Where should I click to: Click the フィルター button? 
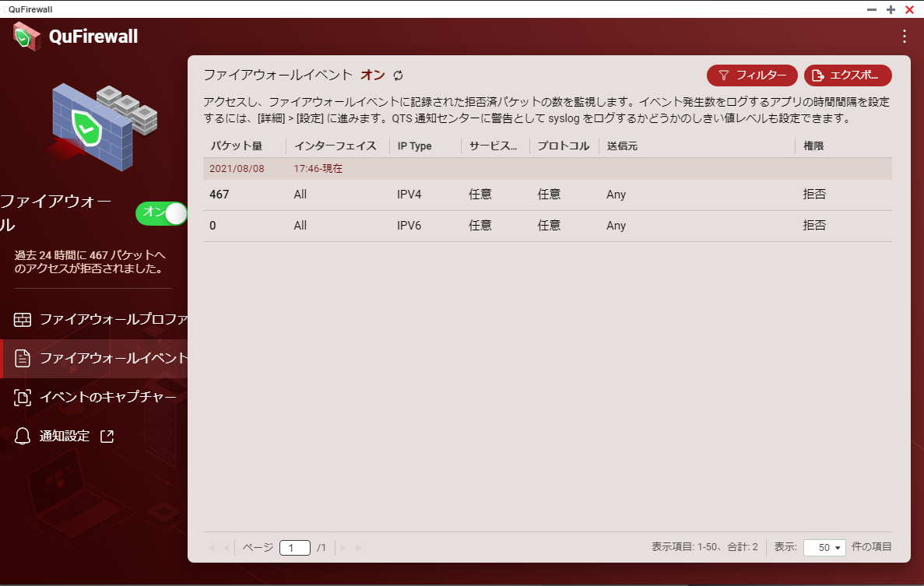[x=752, y=75]
